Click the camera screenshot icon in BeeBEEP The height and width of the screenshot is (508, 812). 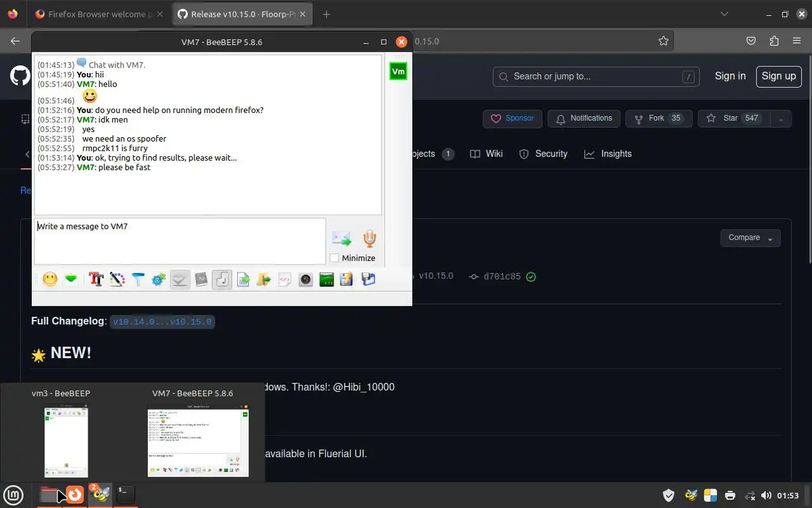306,279
